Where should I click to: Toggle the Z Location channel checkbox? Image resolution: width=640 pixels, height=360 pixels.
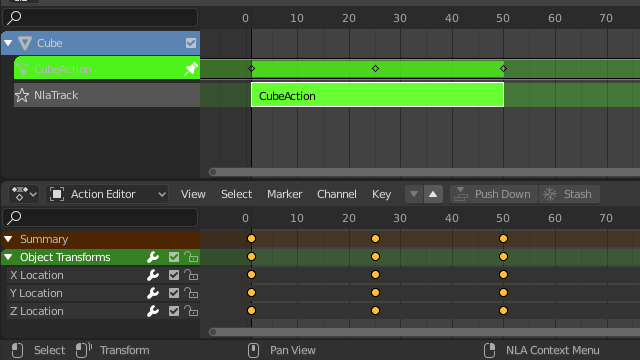(174, 311)
